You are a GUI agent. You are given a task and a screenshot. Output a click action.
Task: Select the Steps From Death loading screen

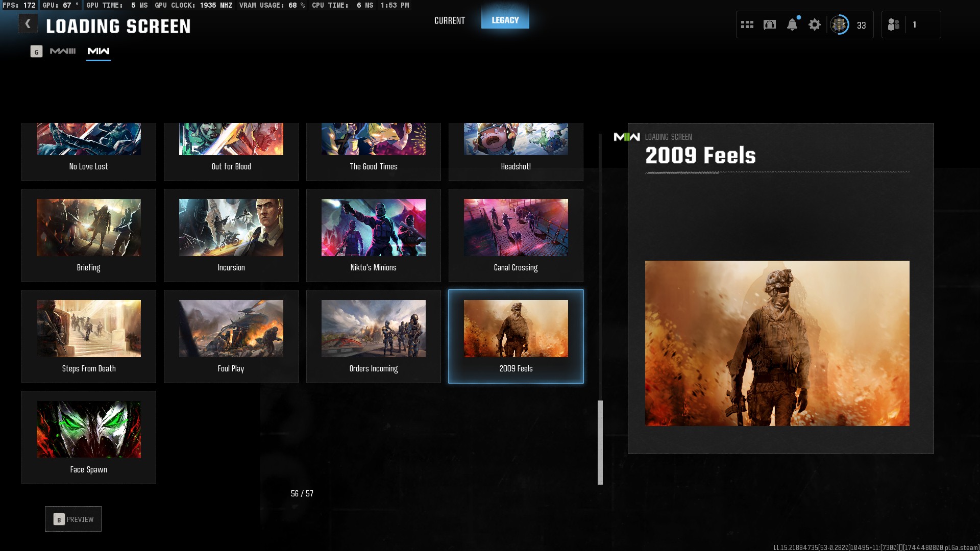[x=89, y=336]
